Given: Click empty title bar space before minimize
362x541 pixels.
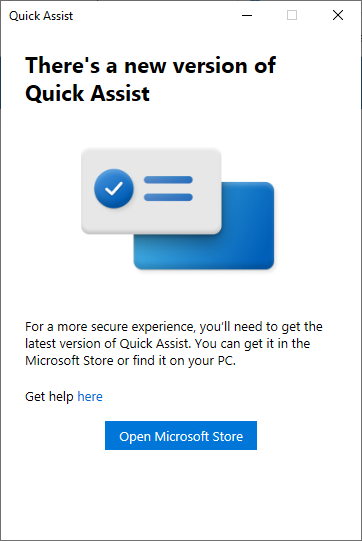Looking at the screenshot, I should coord(155,15).
